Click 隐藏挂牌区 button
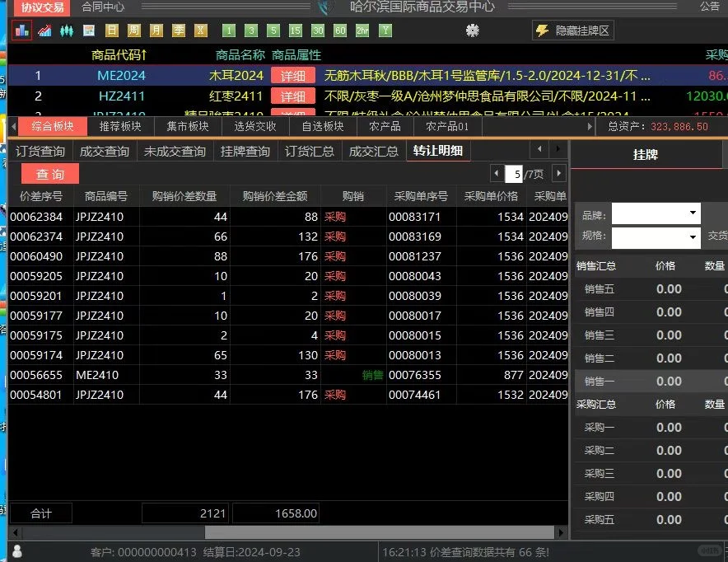The image size is (728, 562). pyautogui.click(x=573, y=30)
